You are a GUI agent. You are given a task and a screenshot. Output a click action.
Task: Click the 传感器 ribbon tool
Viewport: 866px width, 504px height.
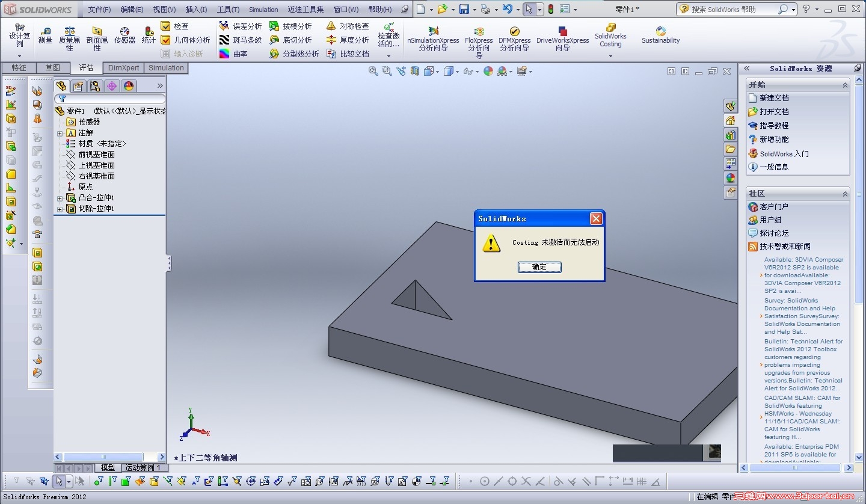click(124, 35)
